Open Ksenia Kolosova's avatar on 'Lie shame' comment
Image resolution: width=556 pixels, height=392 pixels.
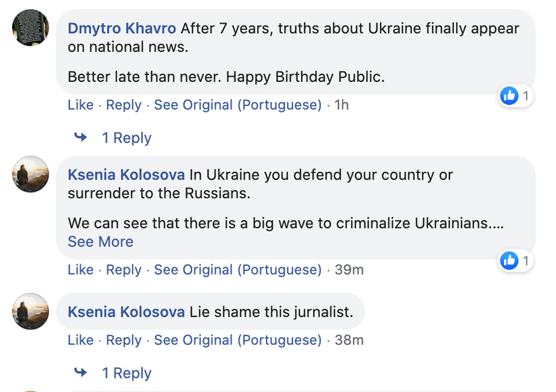pos(31,311)
